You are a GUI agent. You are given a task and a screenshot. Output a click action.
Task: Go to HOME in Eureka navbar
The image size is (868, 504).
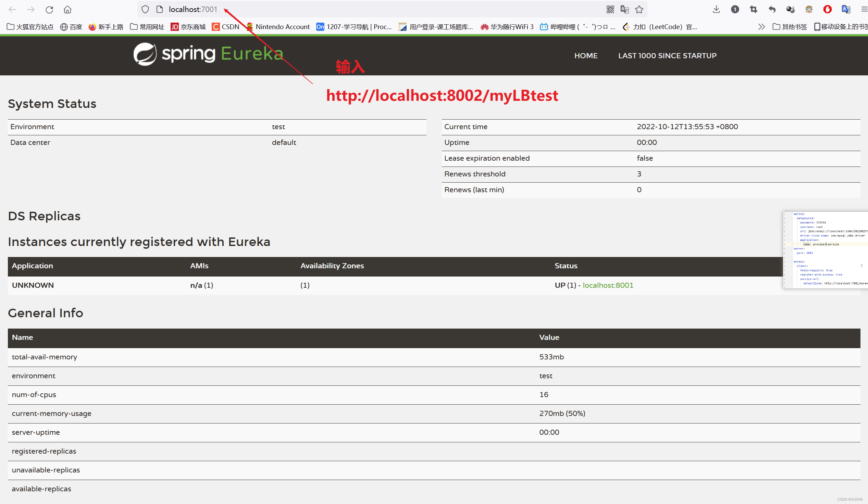(x=585, y=56)
